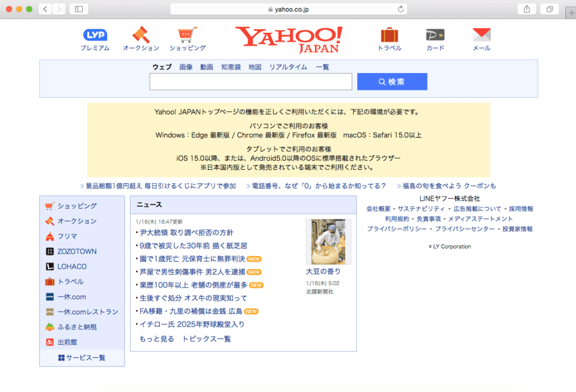Open the travel suitcase icon in header

point(389,35)
